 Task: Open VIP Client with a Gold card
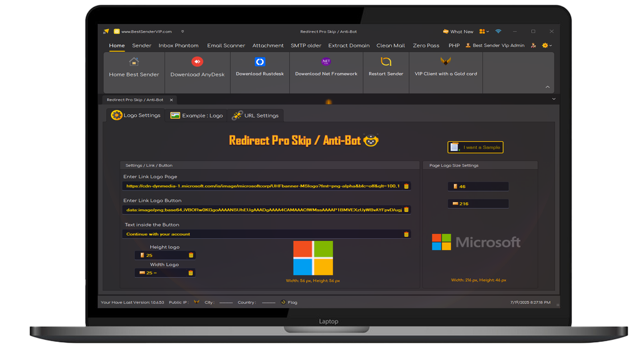(446, 67)
